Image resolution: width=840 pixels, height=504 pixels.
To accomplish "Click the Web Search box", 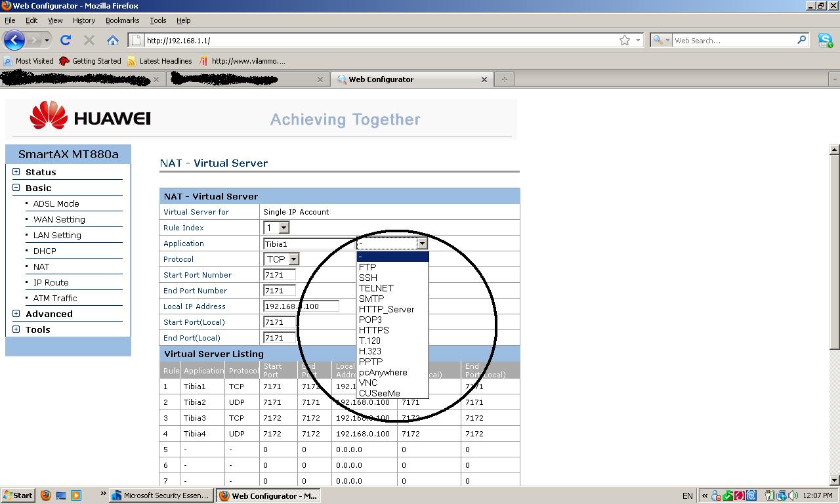I will click(734, 40).
